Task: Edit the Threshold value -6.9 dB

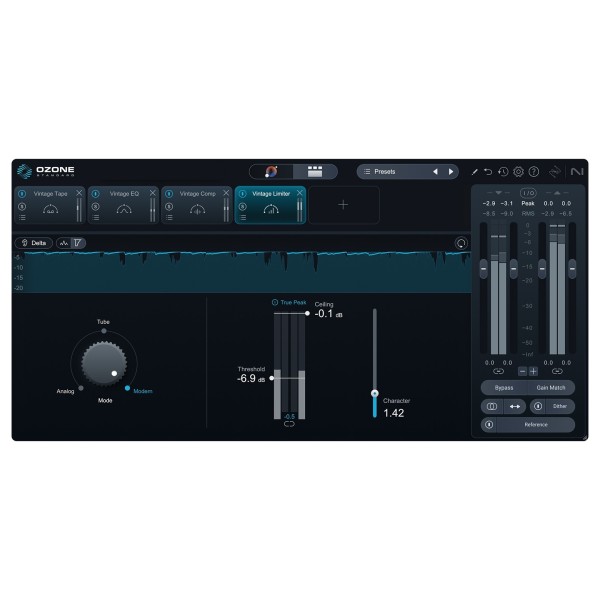Action: (251, 378)
